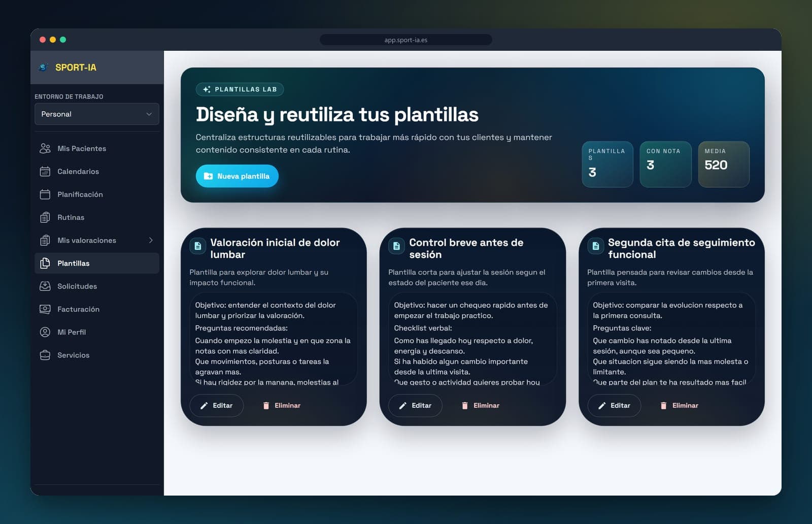The image size is (812, 524).
Task: Click the Facturación money icon
Action: tap(45, 309)
